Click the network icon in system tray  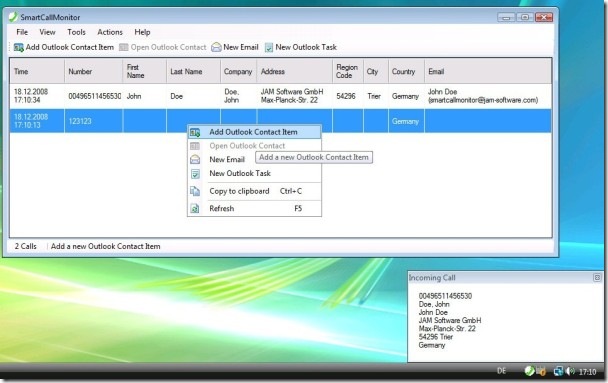(x=558, y=371)
